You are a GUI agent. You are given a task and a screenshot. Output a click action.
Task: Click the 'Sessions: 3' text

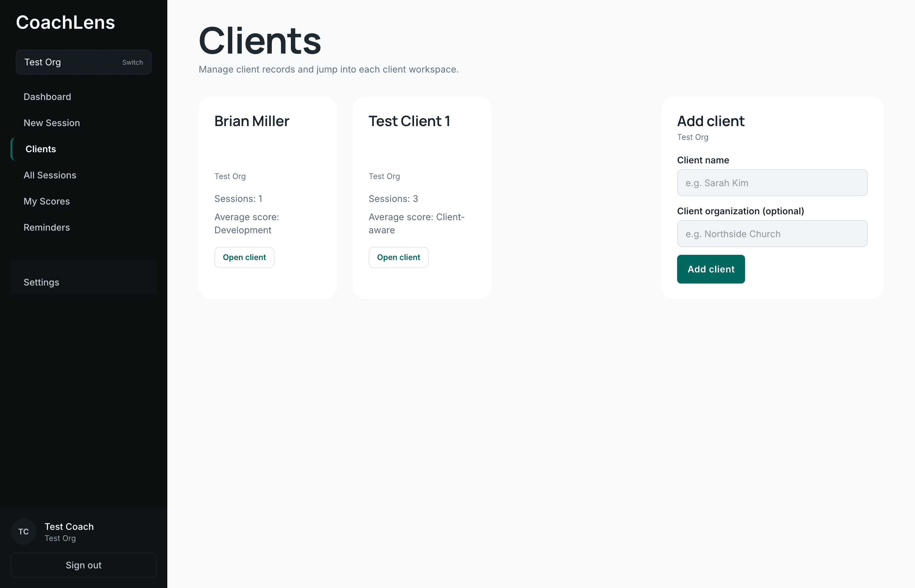tap(393, 199)
